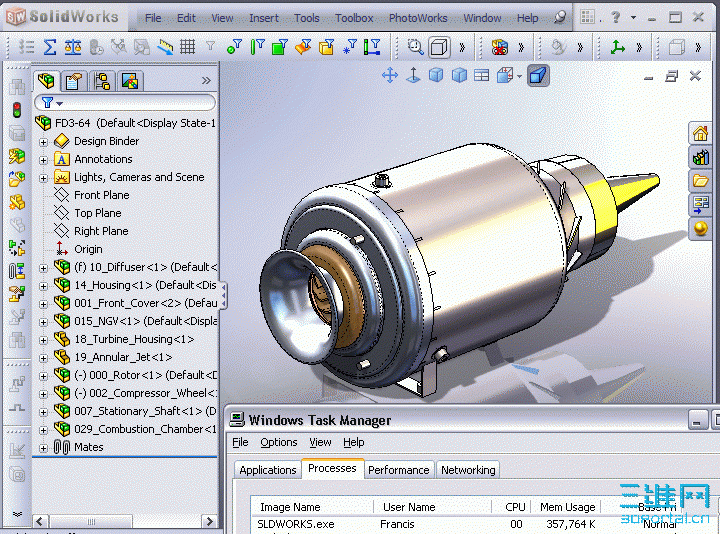Select 029_Combustion_Chamber in the tree
The image size is (720, 534).
pos(145,429)
